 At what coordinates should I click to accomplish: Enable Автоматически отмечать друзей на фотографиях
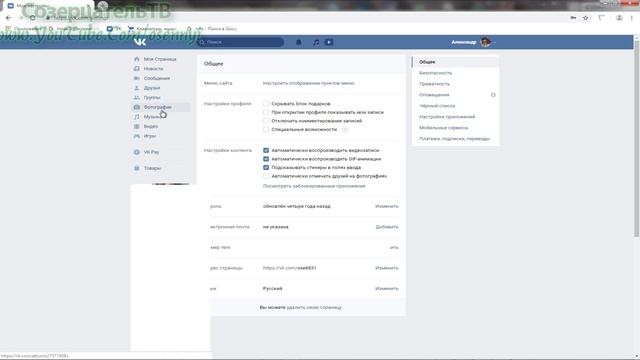(x=266, y=176)
